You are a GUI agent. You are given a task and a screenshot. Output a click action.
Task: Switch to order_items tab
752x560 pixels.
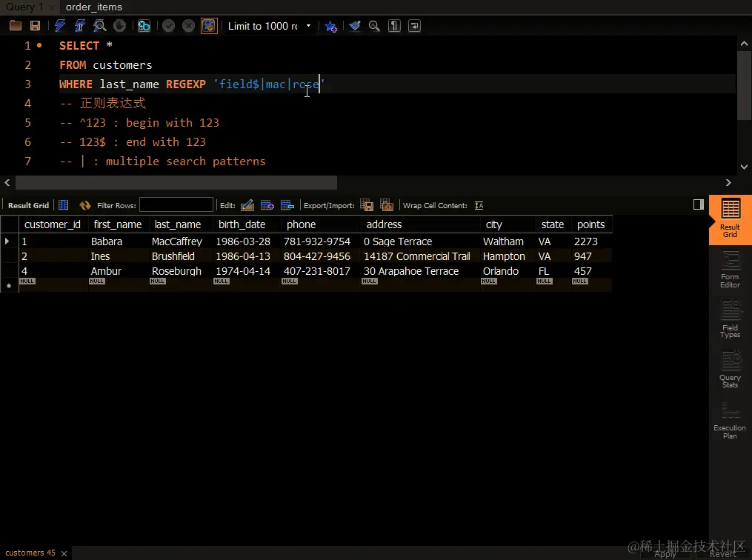(94, 7)
